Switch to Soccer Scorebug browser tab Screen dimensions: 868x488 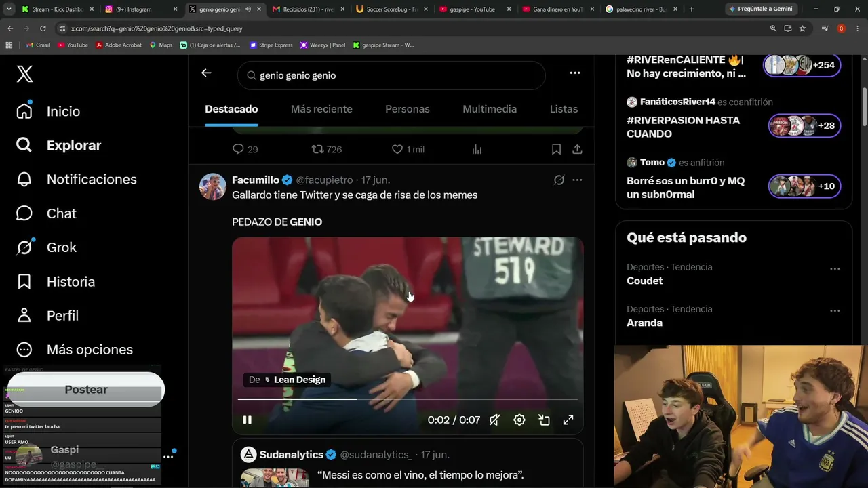coord(391,9)
